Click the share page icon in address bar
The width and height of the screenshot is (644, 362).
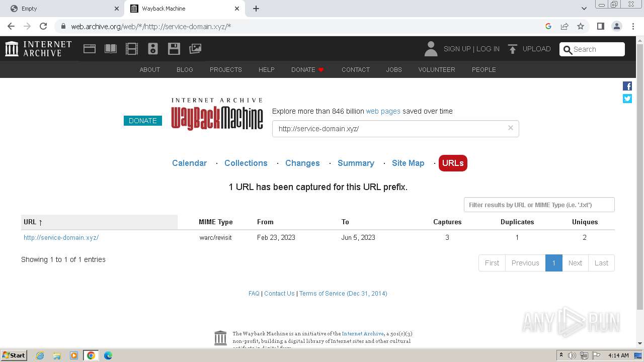(565, 26)
